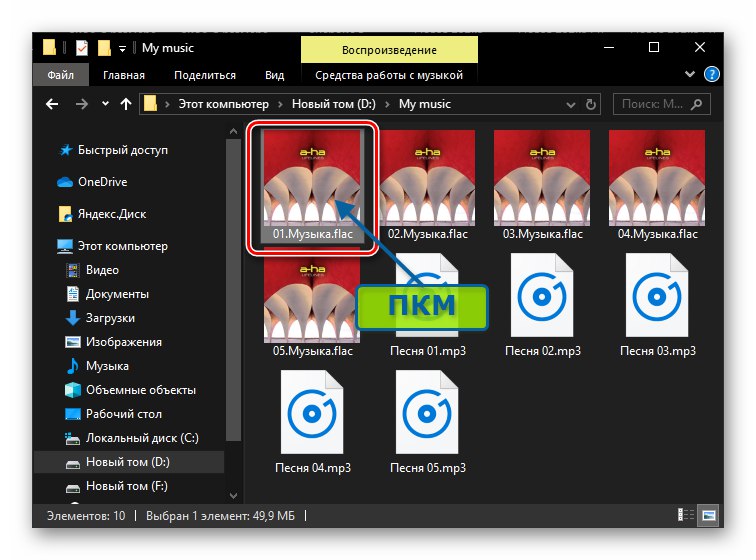Click the Forward navigation arrow
The height and width of the screenshot is (560, 756).
pos(81,104)
